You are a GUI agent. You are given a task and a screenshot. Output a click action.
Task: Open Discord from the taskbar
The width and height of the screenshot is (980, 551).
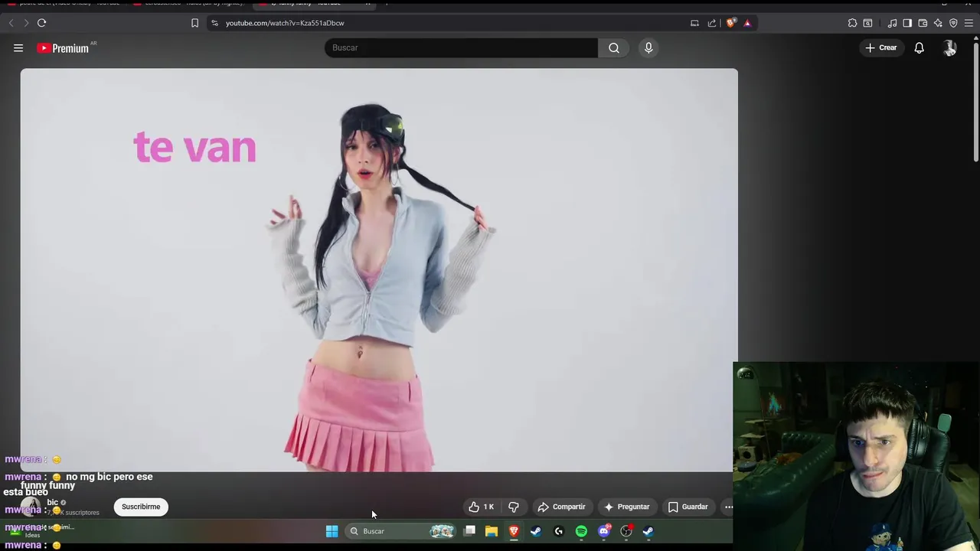coord(604,531)
